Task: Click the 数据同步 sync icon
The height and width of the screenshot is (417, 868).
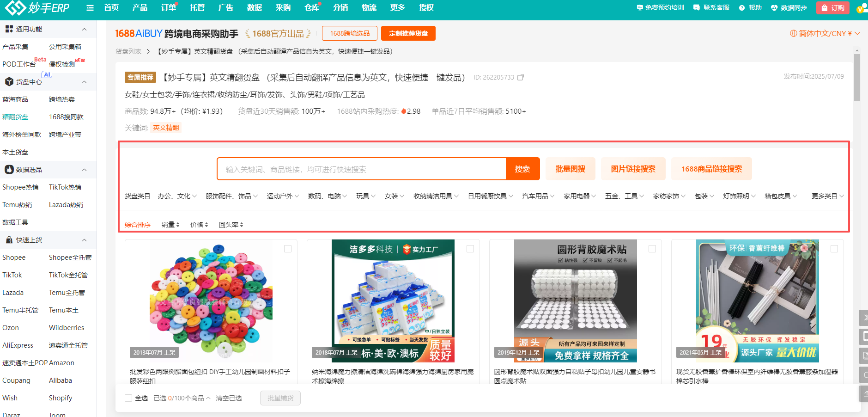Action: coord(774,8)
